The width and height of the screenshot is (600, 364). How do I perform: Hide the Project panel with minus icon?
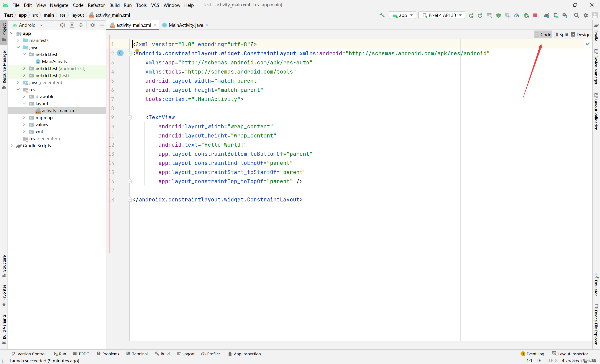101,25
